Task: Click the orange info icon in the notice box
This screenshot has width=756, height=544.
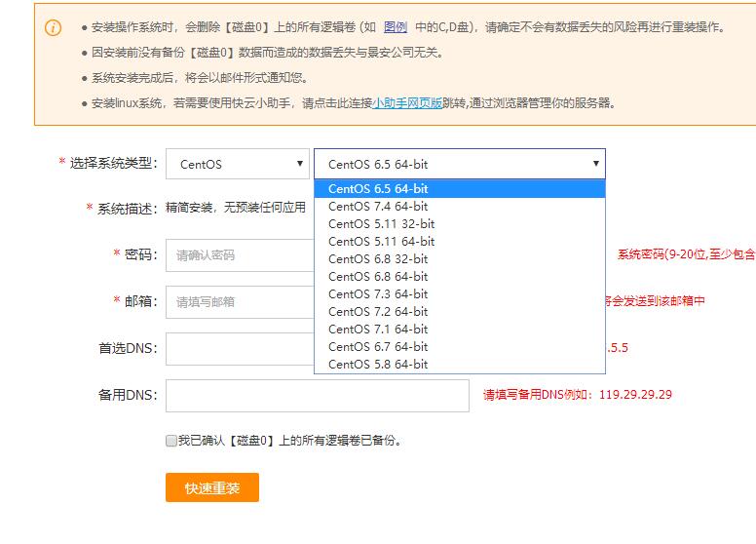Action: tap(53, 27)
